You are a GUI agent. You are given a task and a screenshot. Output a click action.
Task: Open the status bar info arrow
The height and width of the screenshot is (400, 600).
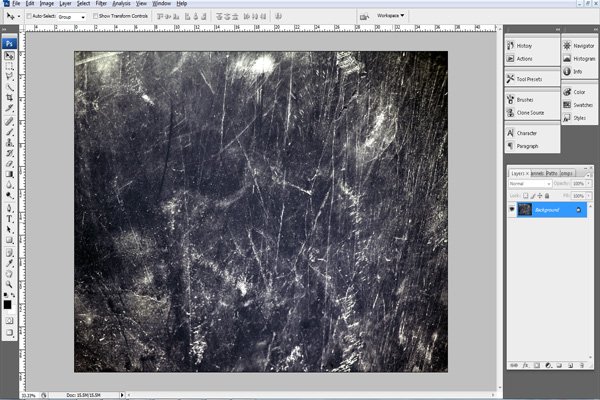pos(122,395)
